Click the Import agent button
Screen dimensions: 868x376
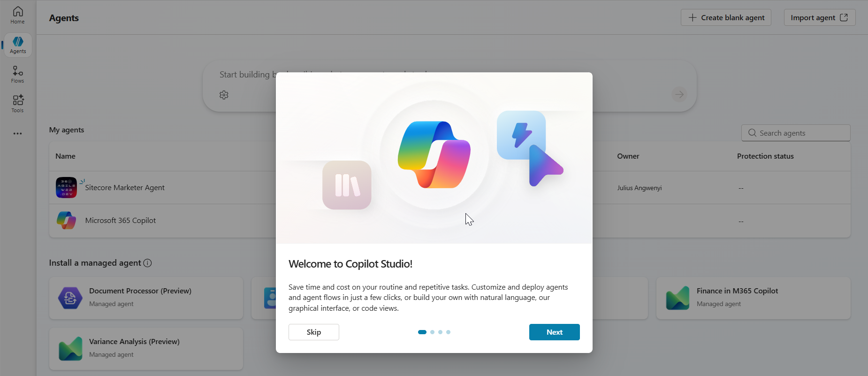pos(820,17)
